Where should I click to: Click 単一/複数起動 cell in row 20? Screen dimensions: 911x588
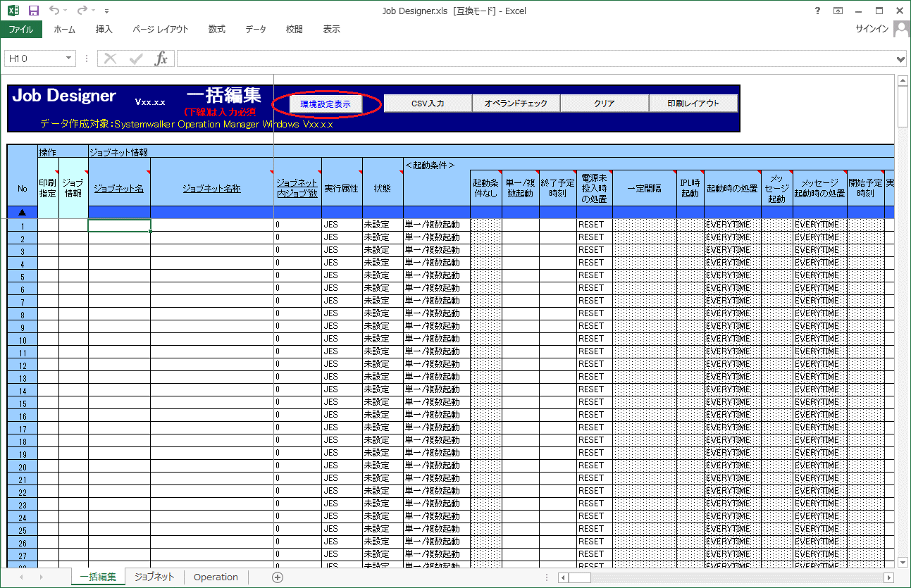(437, 465)
